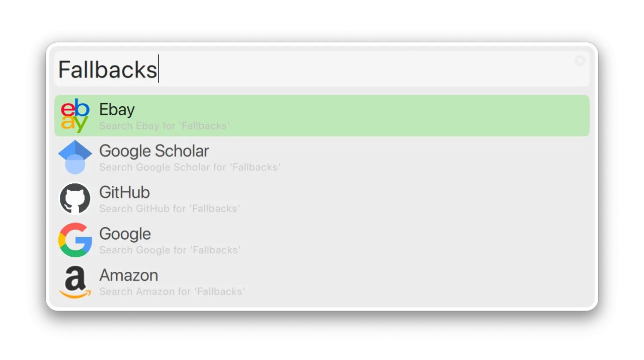Open settings via the gear icon
This screenshot has height=360, width=644.
580,61
